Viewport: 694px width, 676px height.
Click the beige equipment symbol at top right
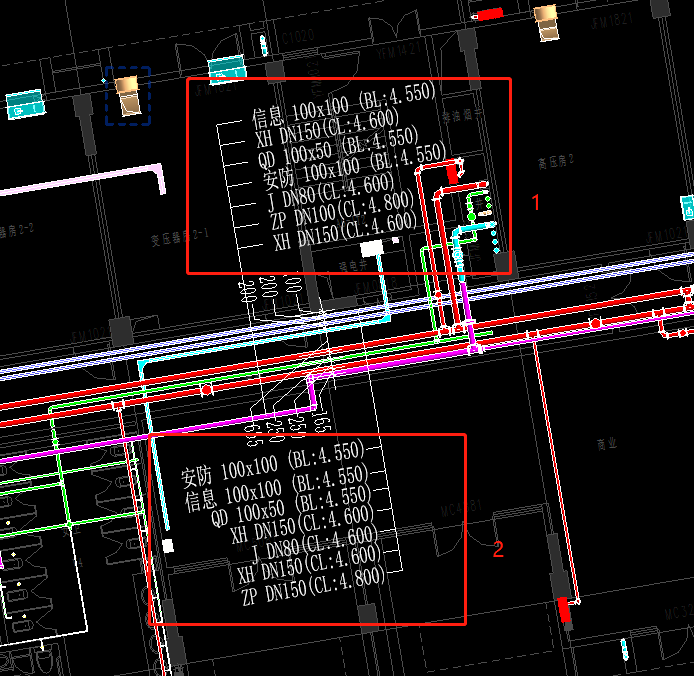[x=546, y=21]
